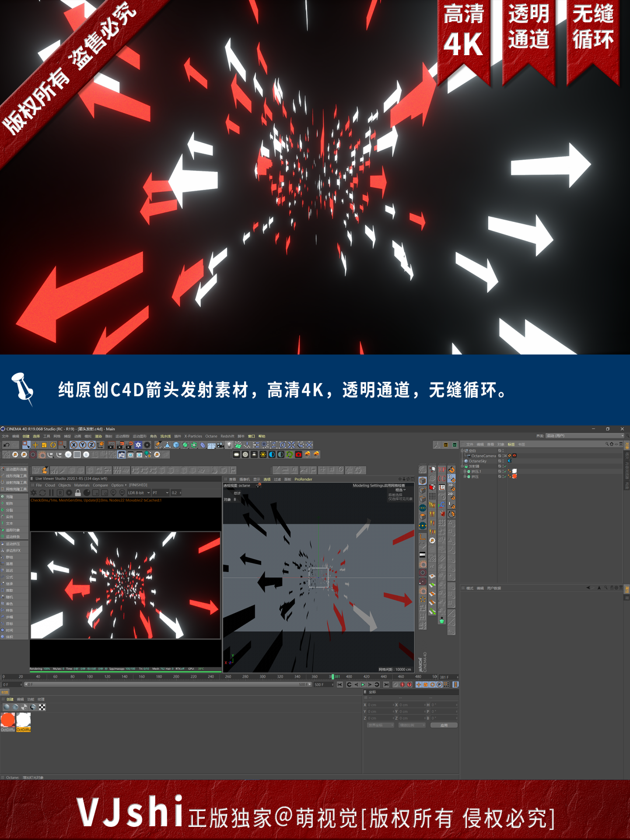The width and height of the screenshot is (630, 840).
Task: Click the Live Viewer clay sphere icon
Action: point(87,493)
